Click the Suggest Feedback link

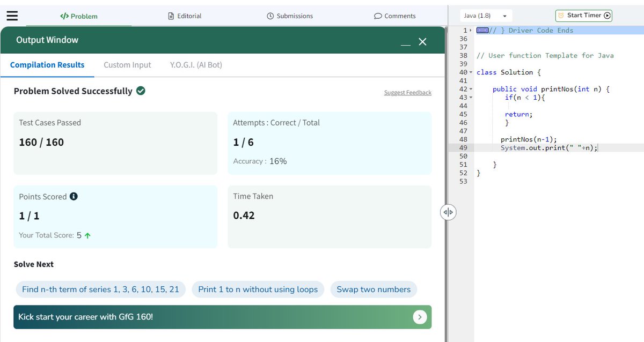408,93
